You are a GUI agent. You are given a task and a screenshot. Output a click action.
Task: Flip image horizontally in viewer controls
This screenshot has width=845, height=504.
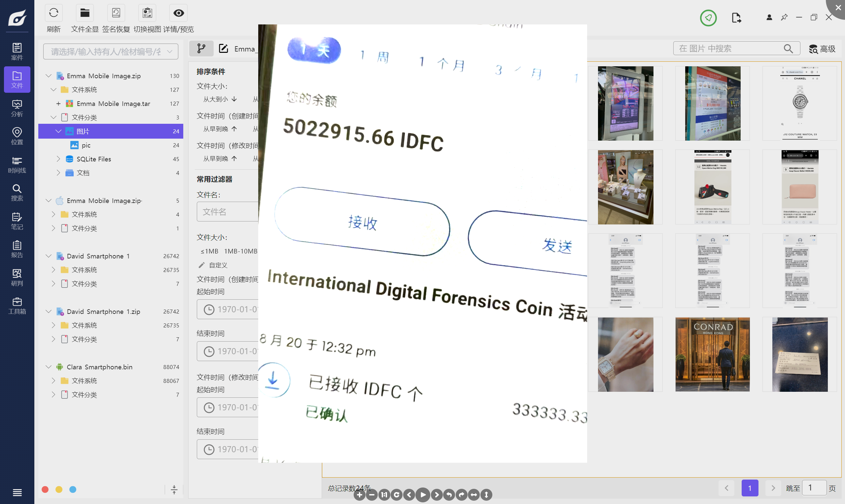[x=474, y=495]
